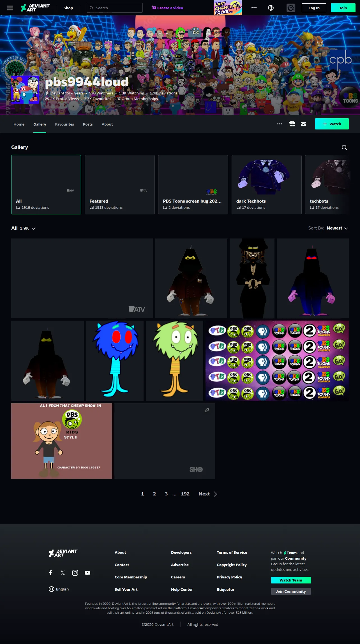
Task: Open footer Copyright Policy link
Action: click(232, 565)
